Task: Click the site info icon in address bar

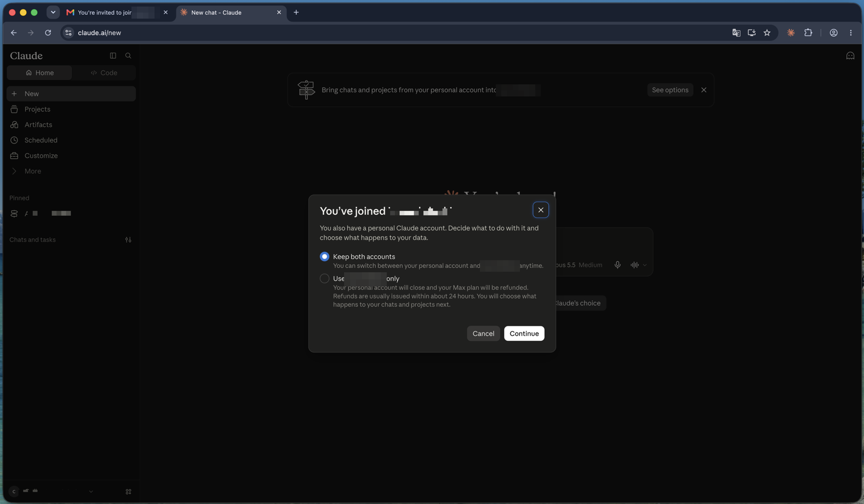Action: point(68,33)
